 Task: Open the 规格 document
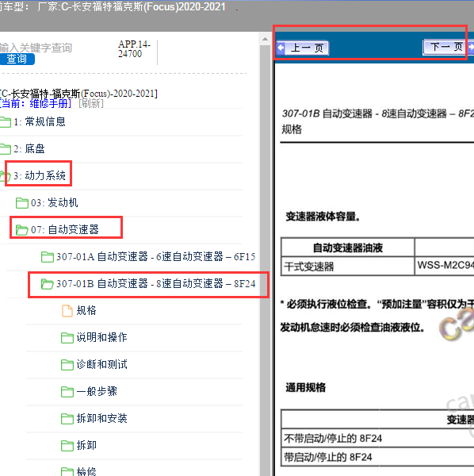[86, 310]
